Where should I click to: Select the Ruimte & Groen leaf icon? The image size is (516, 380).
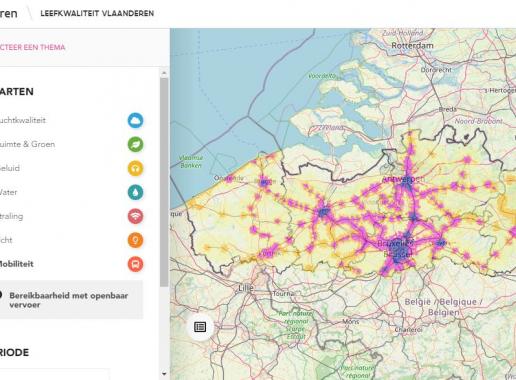135,144
